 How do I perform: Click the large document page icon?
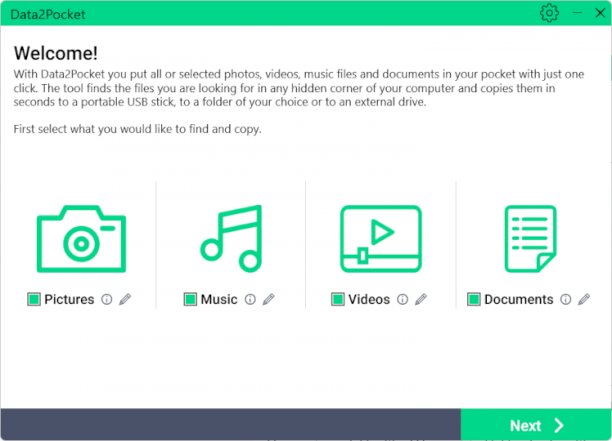(x=530, y=239)
